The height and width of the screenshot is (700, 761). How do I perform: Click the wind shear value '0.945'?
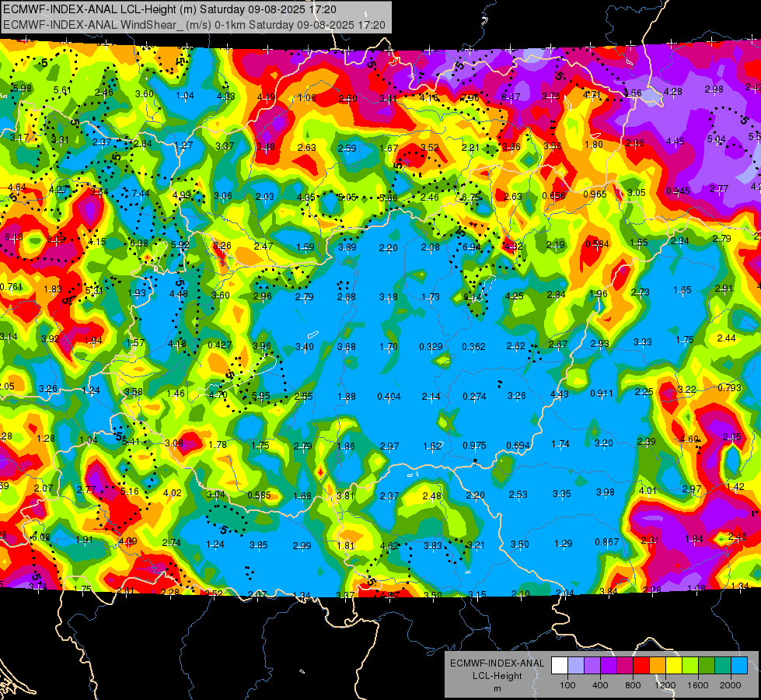click(x=678, y=191)
